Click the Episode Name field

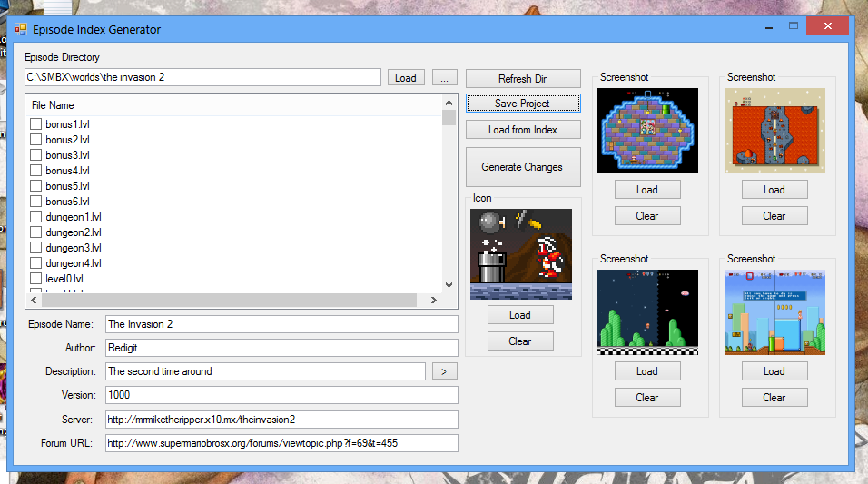[x=281, y=324]
